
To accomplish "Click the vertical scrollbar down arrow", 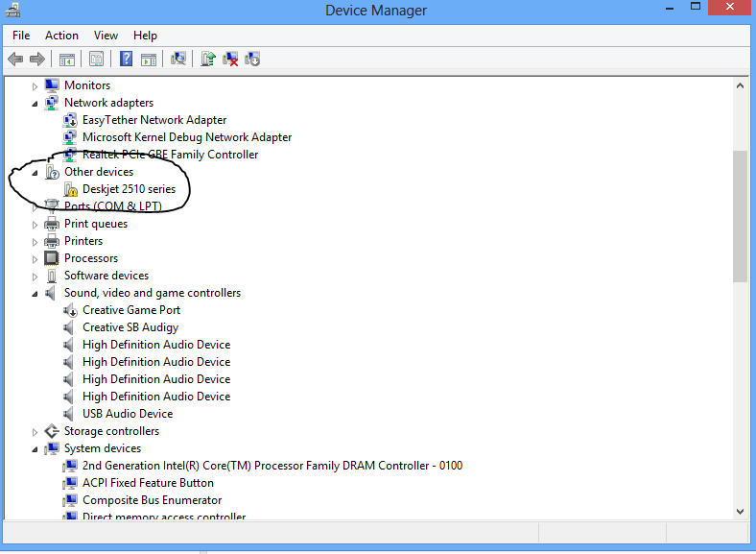I will 740,511.
